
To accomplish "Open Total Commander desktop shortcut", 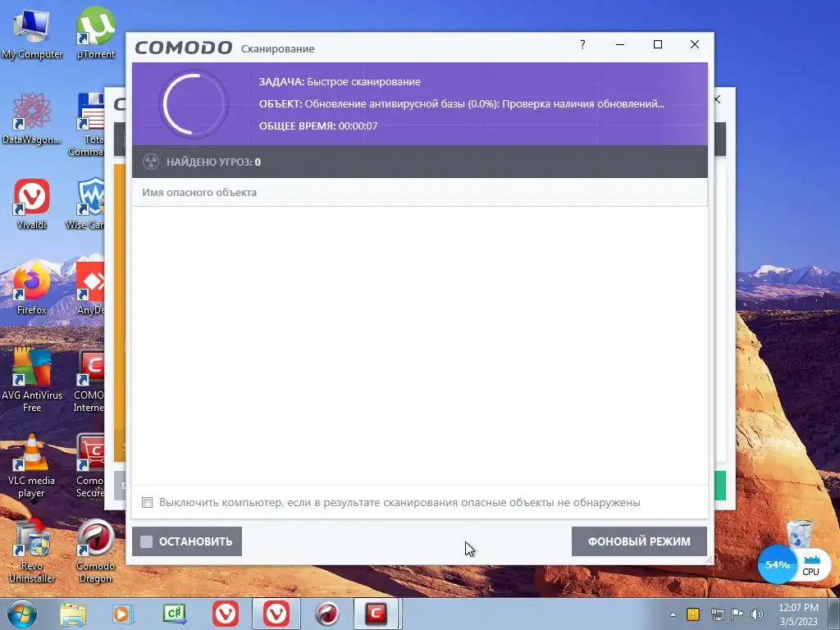I will point(89,125).
